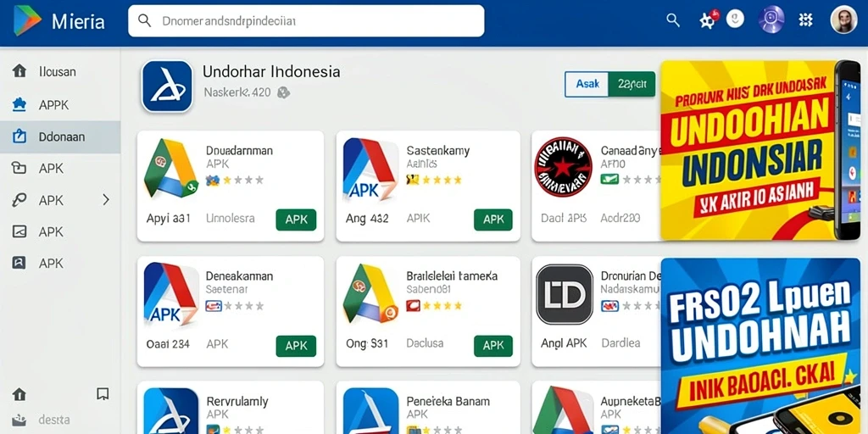Open the user profile avatar
The image size is (868, 434).
(843, 20)
